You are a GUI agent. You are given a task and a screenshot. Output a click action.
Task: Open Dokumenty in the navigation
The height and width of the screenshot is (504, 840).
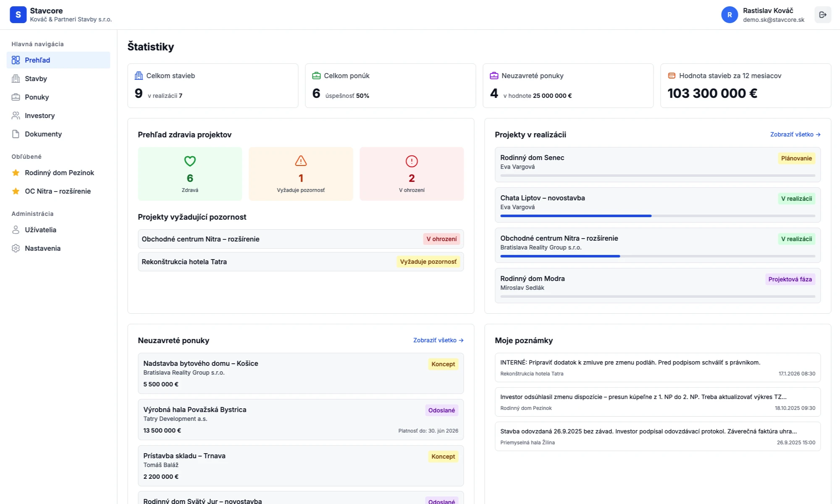pyautogui.click(x=43, y=134)
